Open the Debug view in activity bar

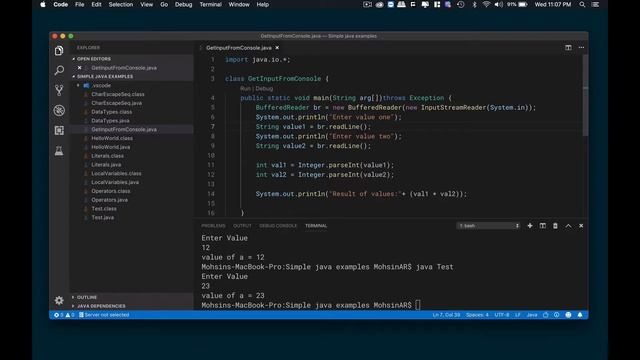pos(59,110)
